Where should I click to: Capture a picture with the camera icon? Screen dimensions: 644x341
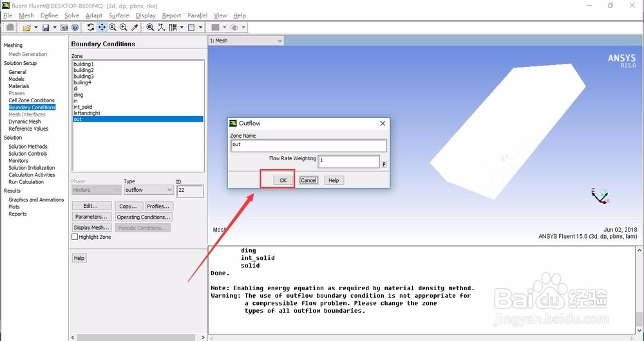64,28
